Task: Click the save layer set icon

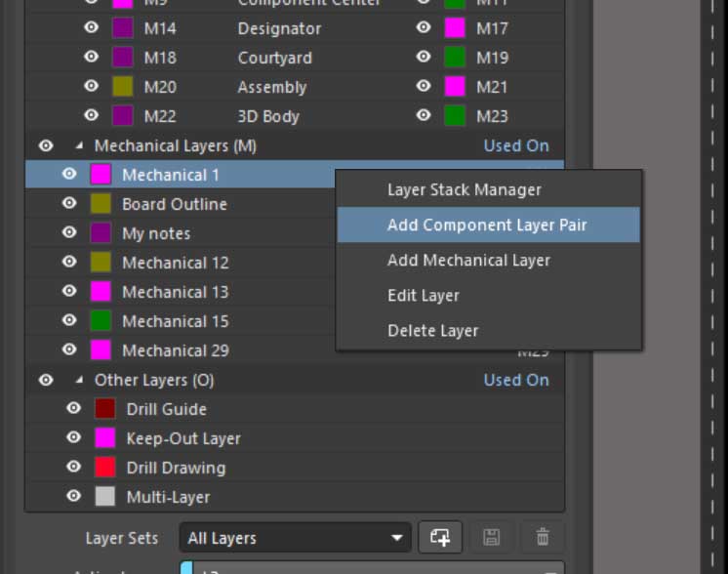Action: coord(492,537)
